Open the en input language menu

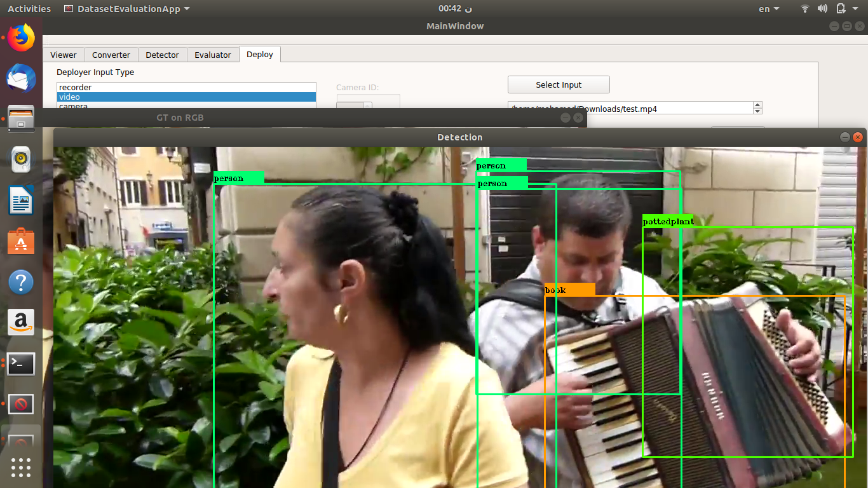pos(768,9)
